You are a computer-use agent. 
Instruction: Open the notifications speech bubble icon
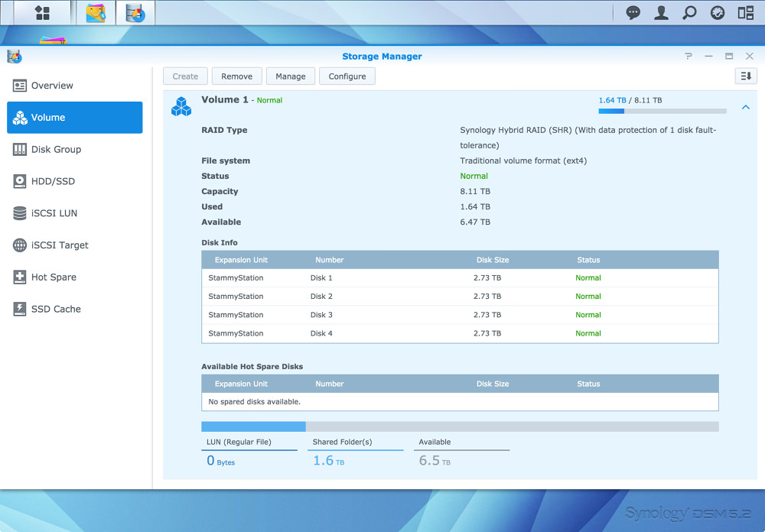[633, 13]
